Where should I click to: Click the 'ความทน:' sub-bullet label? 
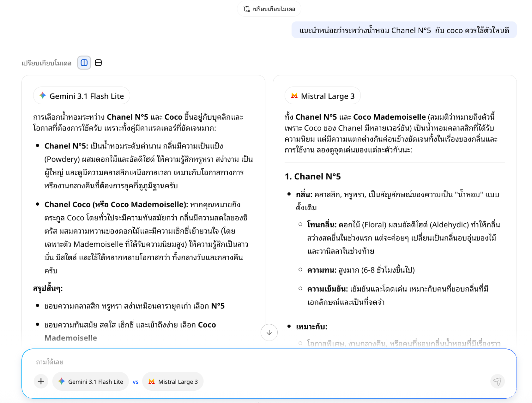pyautogui.click(x=322, y=270)
